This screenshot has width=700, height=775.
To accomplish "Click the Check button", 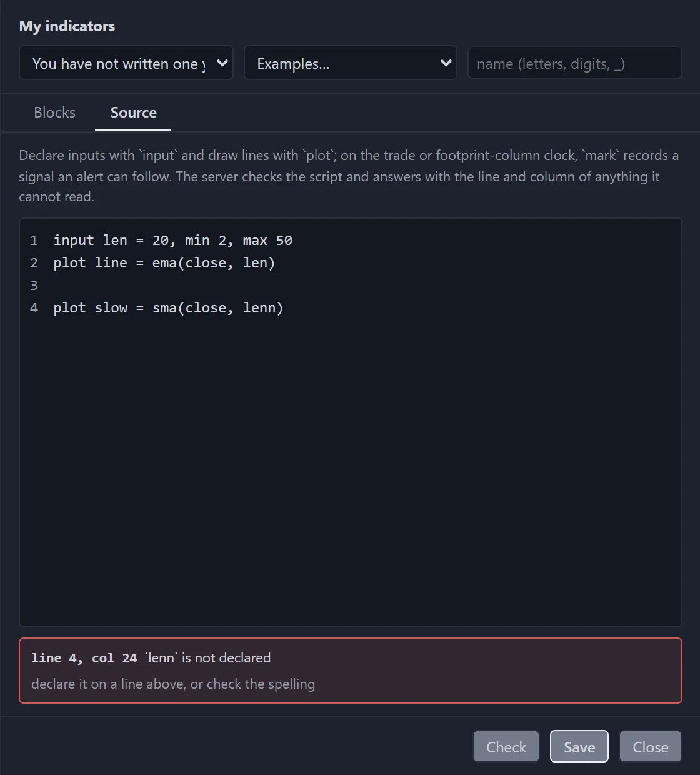I will [506, 747].
